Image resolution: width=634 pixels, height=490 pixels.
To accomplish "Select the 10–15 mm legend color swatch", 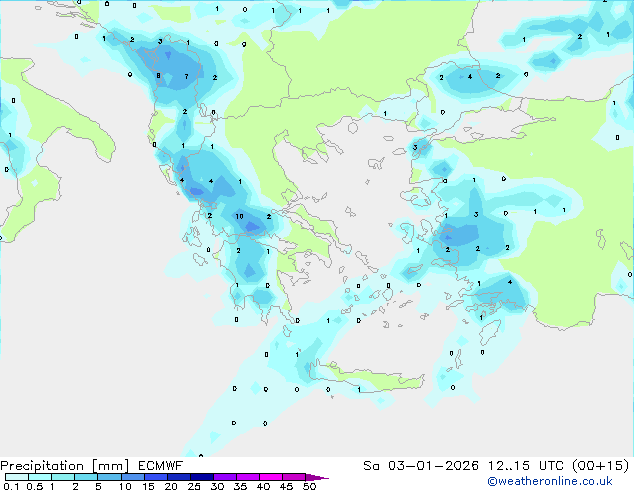I will click(x=132, y=477).
